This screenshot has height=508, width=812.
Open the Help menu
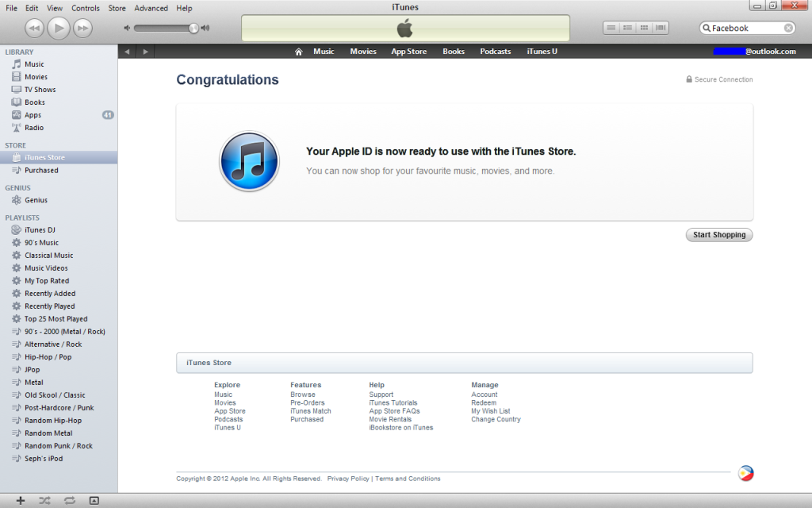184,8
